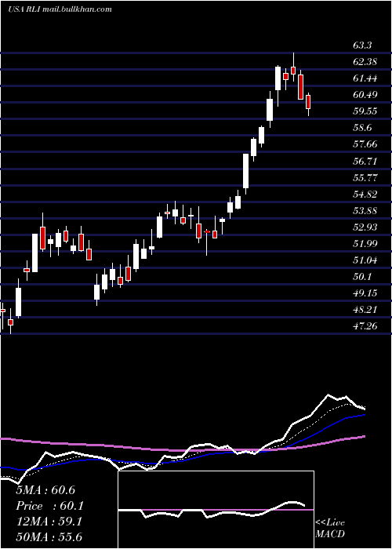Click the '50MA : 55.6' readout
This screenshot has height=549, width=392.
point(49,536)
